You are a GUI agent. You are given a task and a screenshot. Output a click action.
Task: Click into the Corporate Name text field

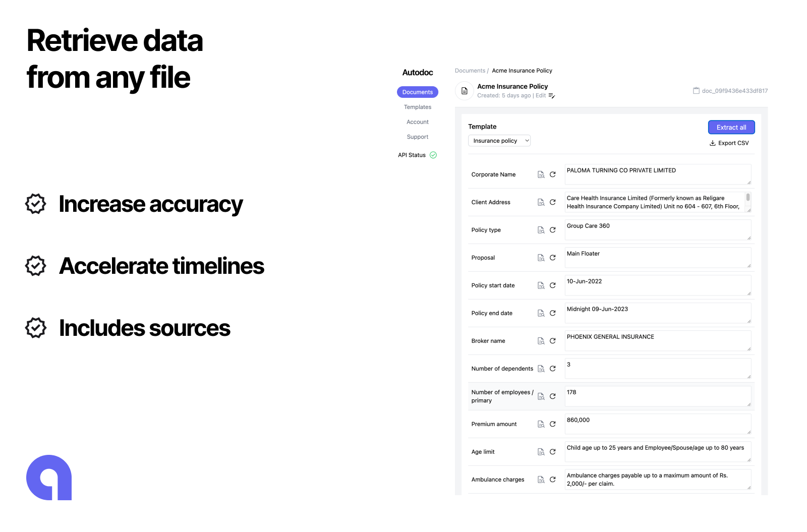(658, 174)
